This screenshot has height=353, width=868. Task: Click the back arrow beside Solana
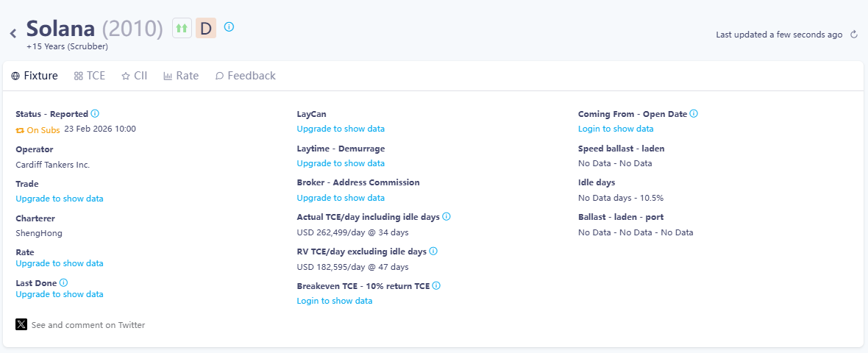(13, 32)
